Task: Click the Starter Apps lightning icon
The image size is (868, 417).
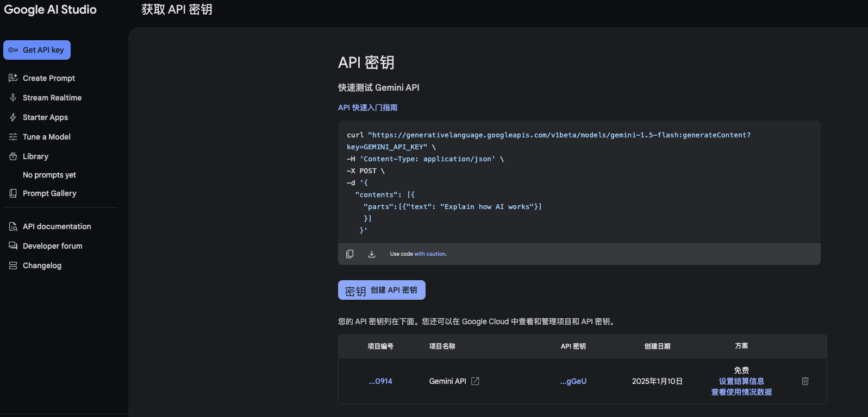Action: tap(13, 117)
